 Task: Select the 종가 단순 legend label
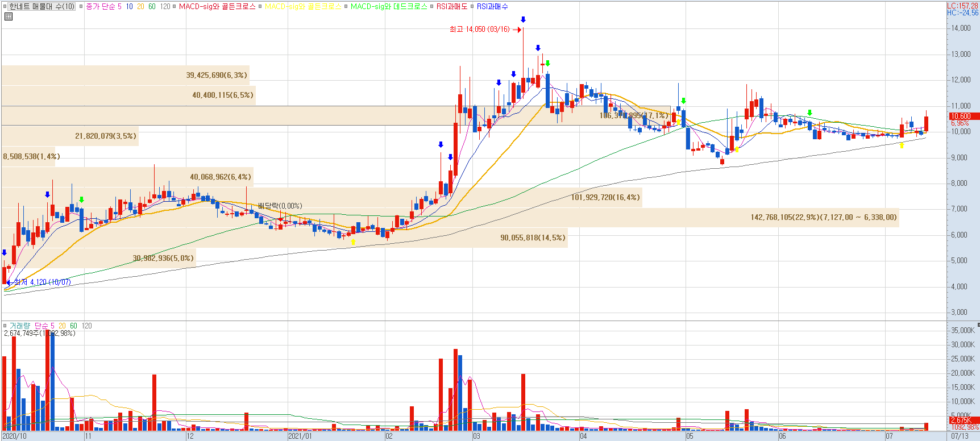99,6
